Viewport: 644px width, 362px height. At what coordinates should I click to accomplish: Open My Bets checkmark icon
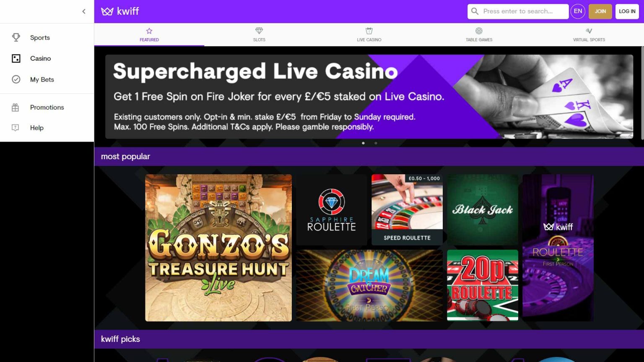tap(16, 79)
